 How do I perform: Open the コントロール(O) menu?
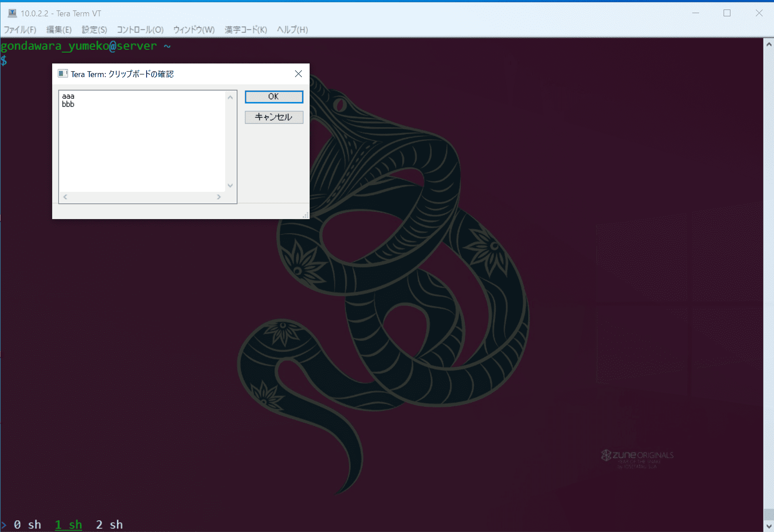140,29
